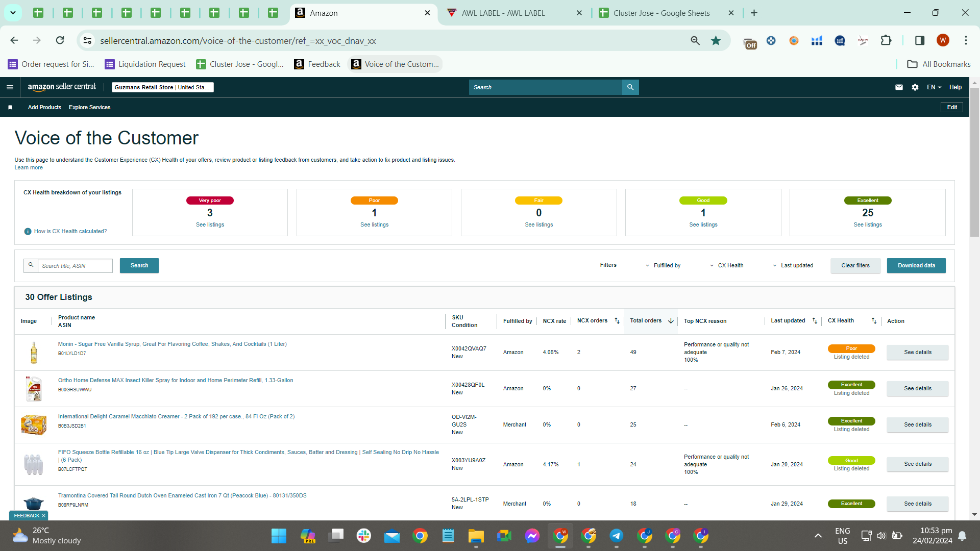Click the Download data button
Screen dimensions: 980x551
click(x=916, y=265)
